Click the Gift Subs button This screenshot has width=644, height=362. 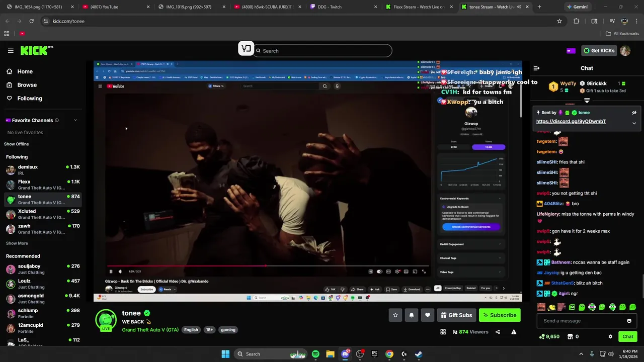[456, 315]
